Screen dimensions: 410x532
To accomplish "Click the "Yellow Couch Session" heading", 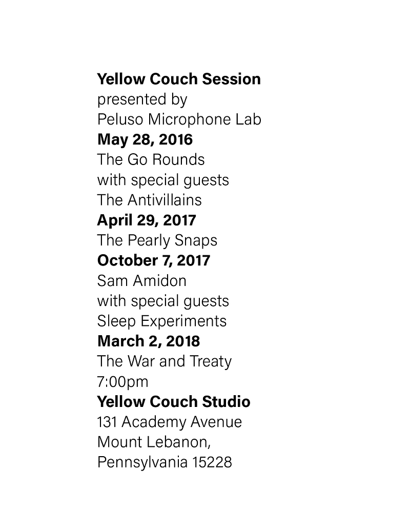I will pos(179,79).
